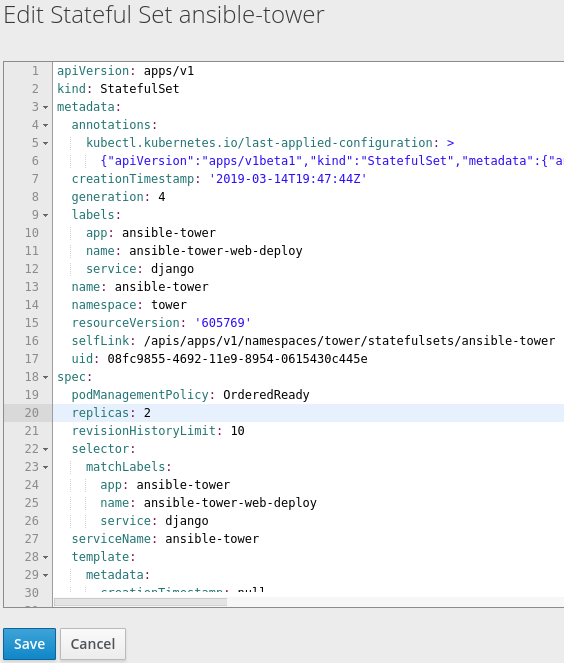
Task: Place cursor on replicas value 2
Action: click(147, 413)
